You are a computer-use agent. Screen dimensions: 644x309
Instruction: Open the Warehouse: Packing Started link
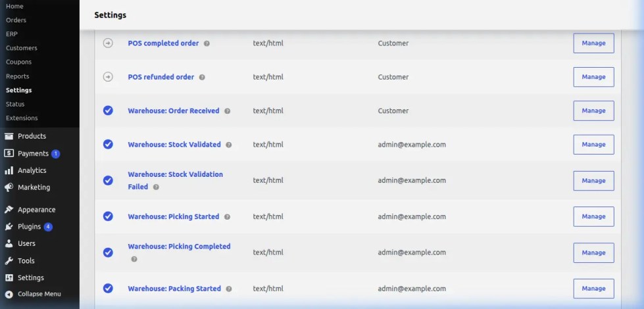coord(174,289)
